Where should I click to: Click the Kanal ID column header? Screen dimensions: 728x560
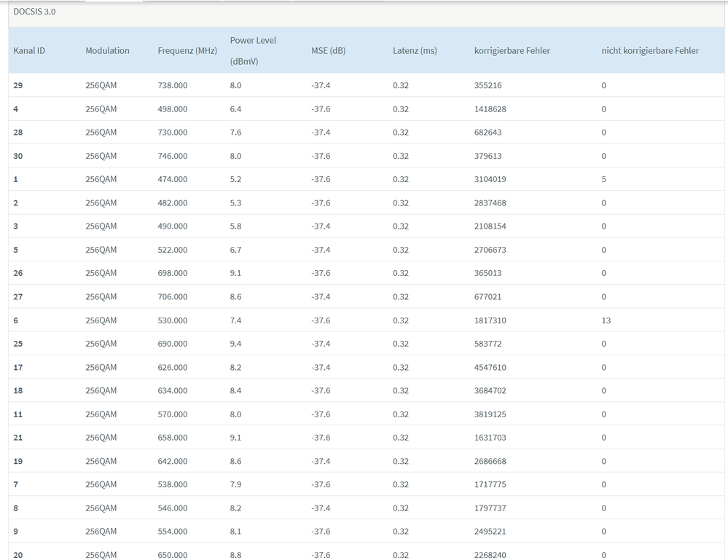pyautogui.click(x=29, y=50)
